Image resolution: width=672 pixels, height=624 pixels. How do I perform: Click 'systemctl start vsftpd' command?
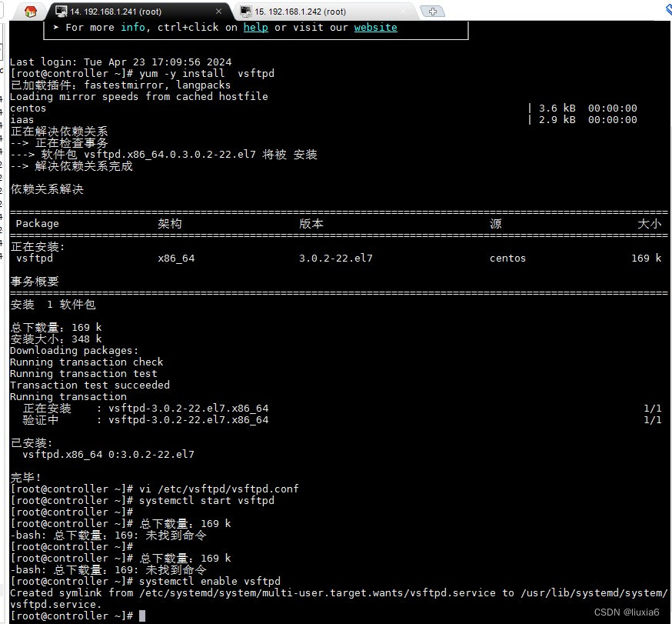point(207,500)
